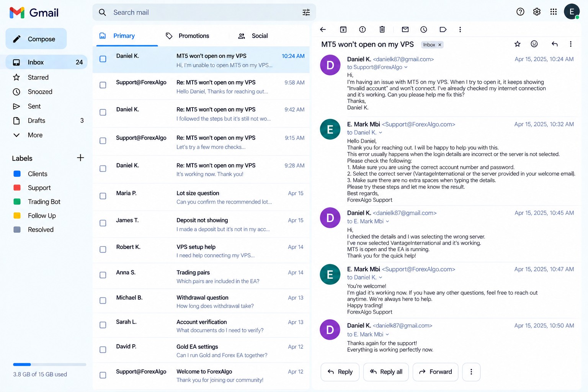This screenshot has height=392, width=588.
Task: Click the Reply button at bottom
Action: coord(340,372)
